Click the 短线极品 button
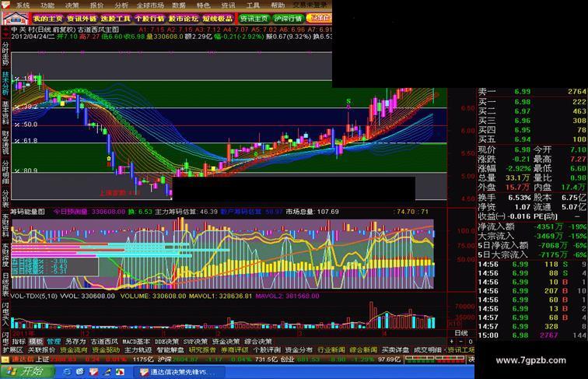 218,19
